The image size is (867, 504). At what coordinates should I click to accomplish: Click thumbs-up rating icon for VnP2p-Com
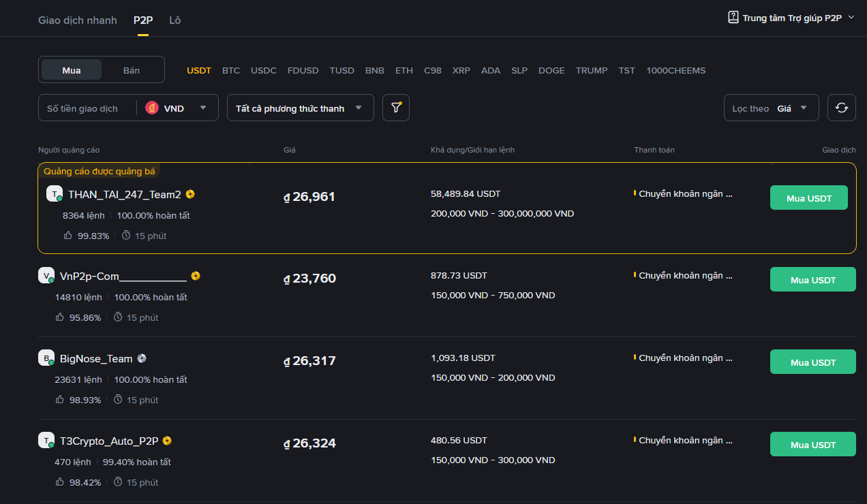[60, 317]
